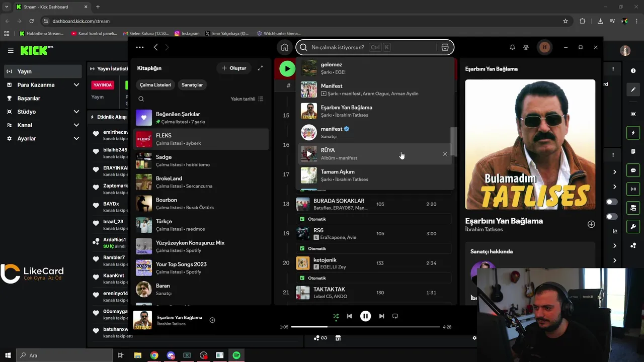Filter library by Çalma Listeleri
This screenshot has height=362, width=644.
coord(155,85)
